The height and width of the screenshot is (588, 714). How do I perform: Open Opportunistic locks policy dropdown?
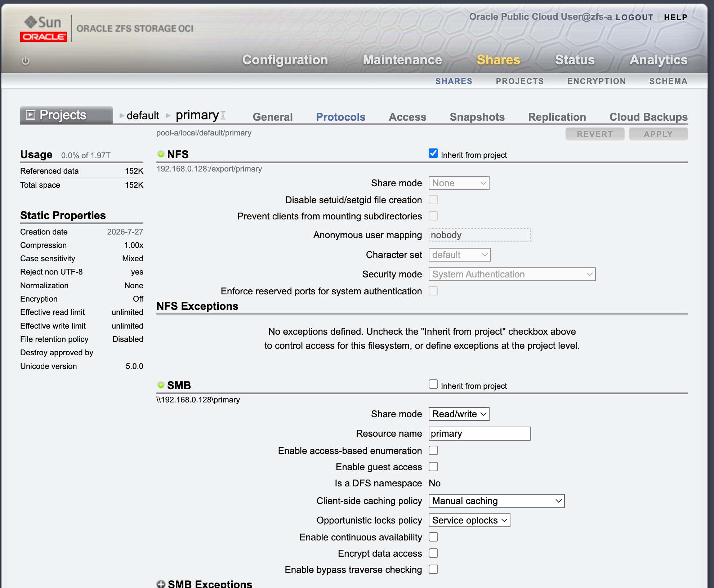(x=469, y=520)
